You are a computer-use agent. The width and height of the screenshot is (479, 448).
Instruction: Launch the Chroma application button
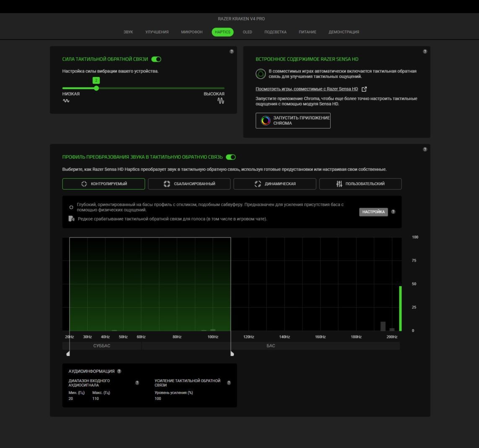(x=293, y=121)
